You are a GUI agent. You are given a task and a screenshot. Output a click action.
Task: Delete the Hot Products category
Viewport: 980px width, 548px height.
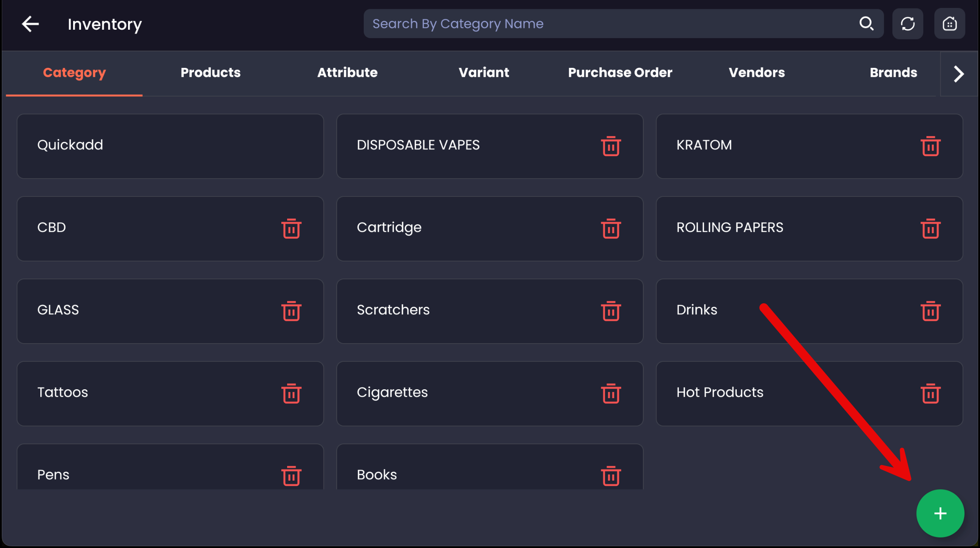pyautogui.click(x=930, y=393)
